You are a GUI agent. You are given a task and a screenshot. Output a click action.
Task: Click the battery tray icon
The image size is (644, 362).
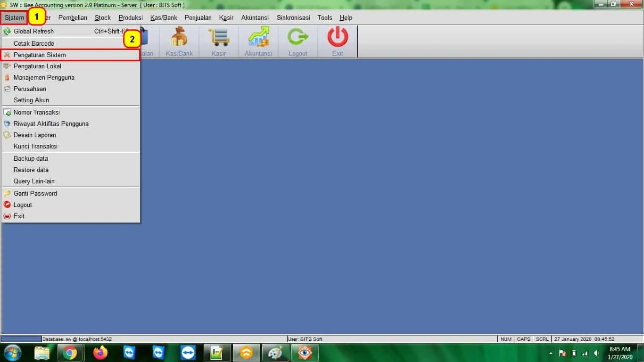(x=574, y=353)
